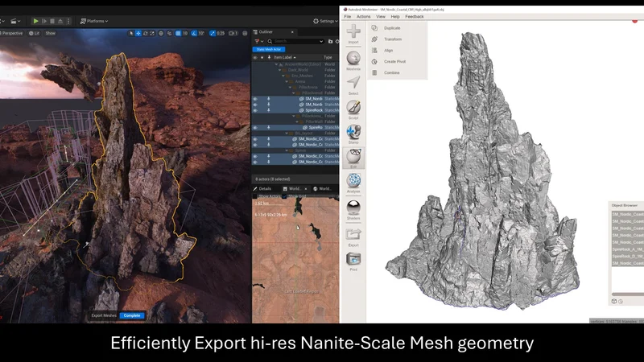
Task: Click the Edit tool in Meshmixer
Action: point(353,158)
